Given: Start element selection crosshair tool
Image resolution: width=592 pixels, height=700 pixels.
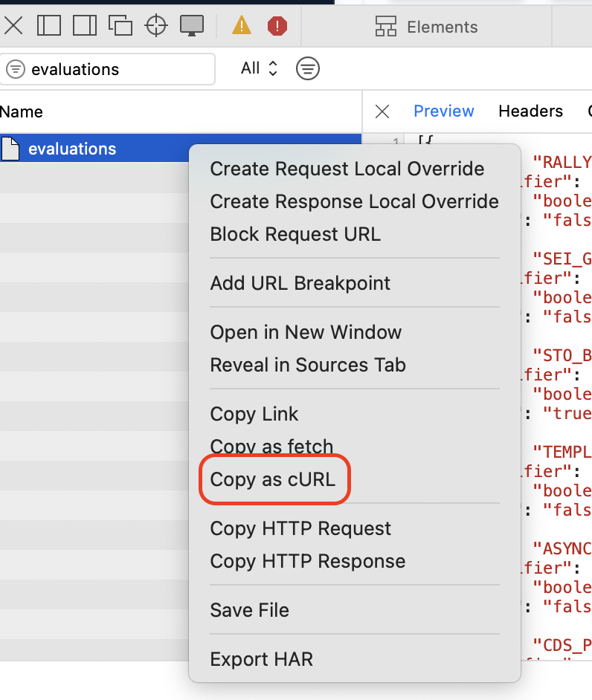Looking at the screenshot, I should point(156,26).
